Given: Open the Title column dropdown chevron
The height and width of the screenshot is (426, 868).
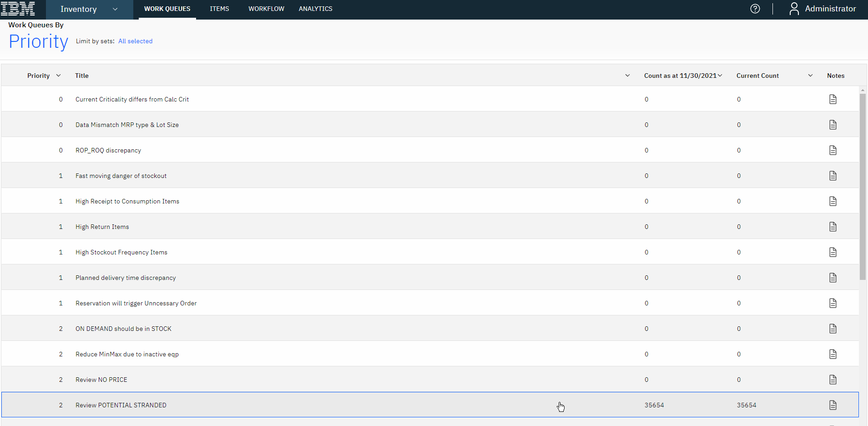Looking at the screenshot, I should coord(627,76).
